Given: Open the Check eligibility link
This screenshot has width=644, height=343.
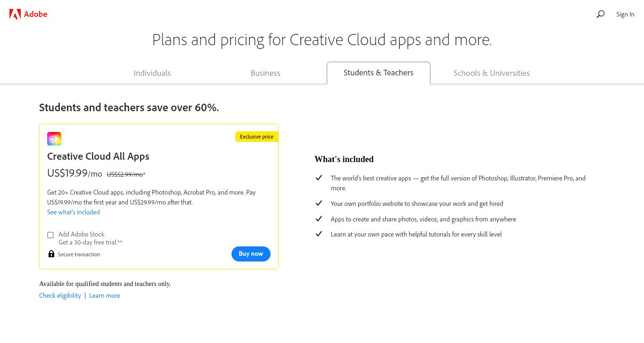Looking at the screenshot, I should point(60,295).
